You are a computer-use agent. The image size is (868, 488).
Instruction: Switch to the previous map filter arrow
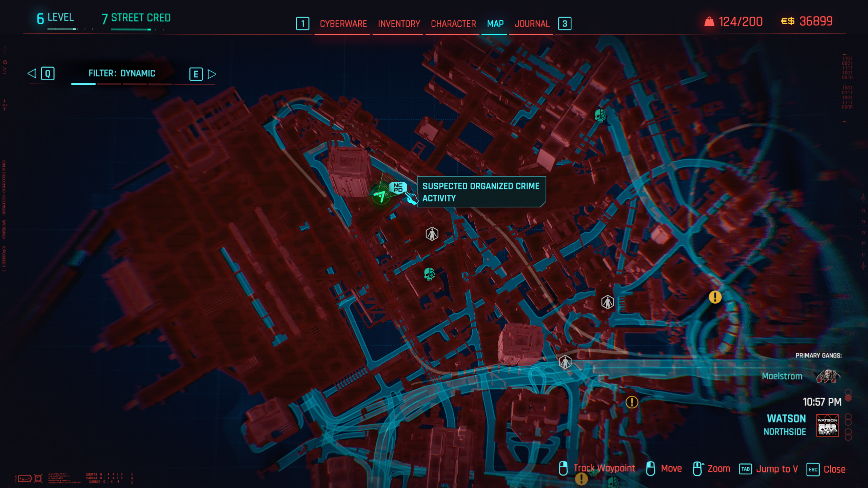tap(32, 74)
